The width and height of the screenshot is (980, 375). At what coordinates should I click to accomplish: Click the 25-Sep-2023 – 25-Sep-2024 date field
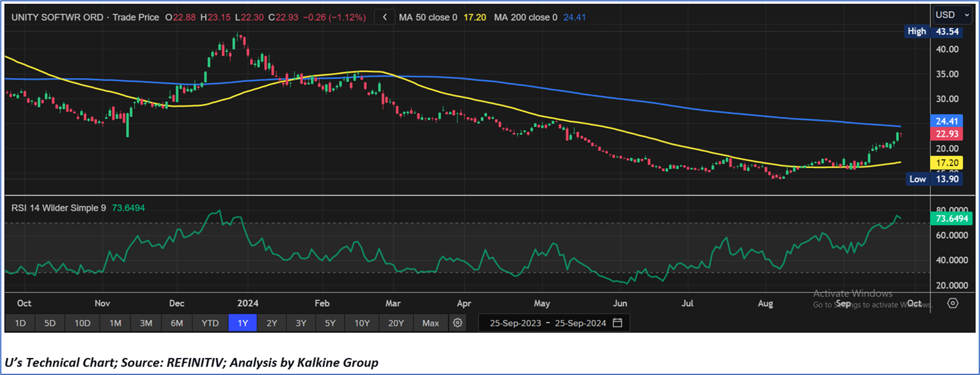point(548,323)
